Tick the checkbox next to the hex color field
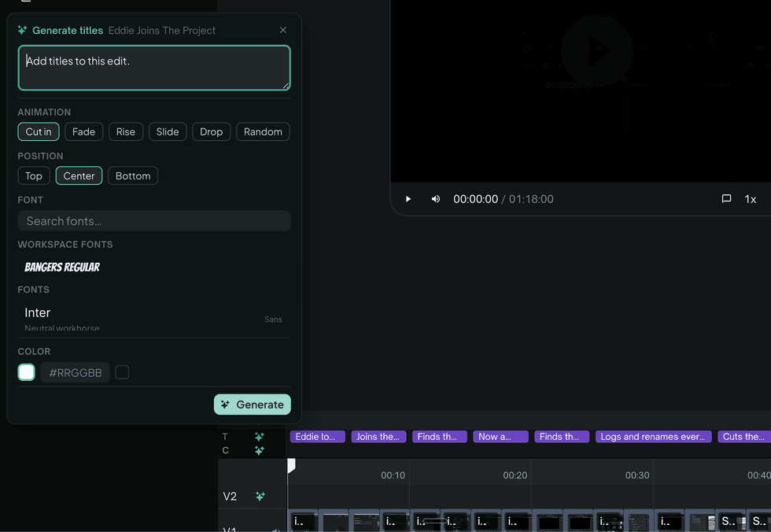Viewport: 771px width, 532px height. (x=122, y=372)
